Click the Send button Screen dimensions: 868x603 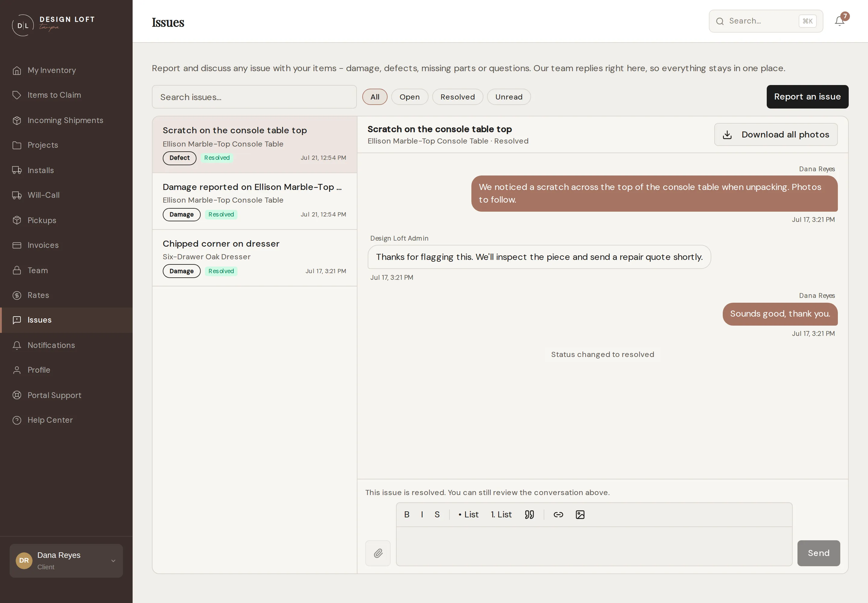819,553
